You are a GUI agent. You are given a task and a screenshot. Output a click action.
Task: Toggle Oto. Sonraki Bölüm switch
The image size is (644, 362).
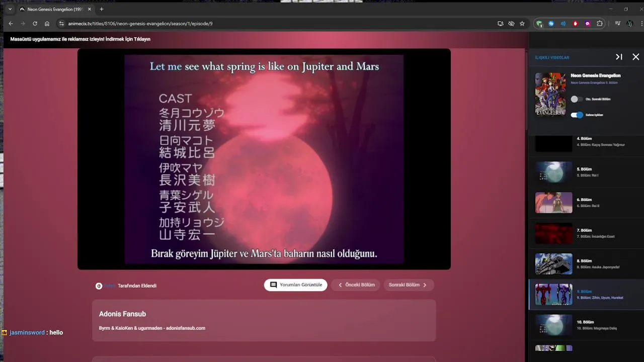pos(577,99)
